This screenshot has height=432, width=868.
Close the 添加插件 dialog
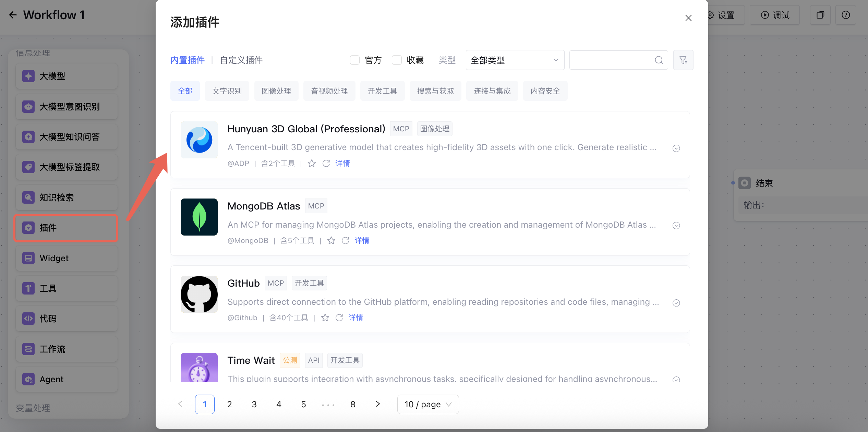688,18
